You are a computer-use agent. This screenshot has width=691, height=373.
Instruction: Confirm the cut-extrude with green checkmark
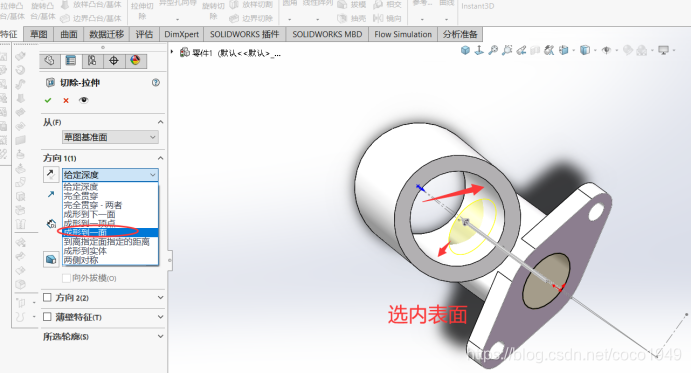point(48,100)
